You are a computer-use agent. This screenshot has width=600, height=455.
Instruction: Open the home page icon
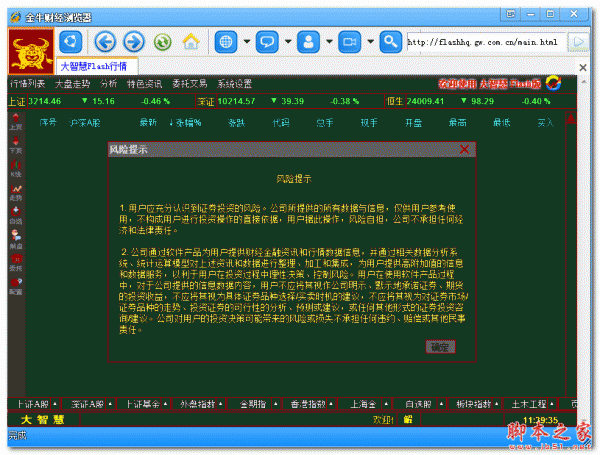pos(191,42)
